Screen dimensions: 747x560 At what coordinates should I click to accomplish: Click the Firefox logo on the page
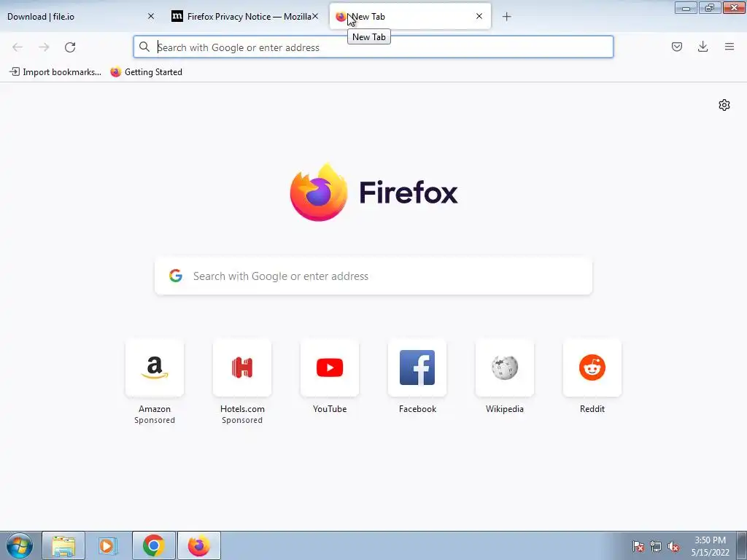[319, 192]
